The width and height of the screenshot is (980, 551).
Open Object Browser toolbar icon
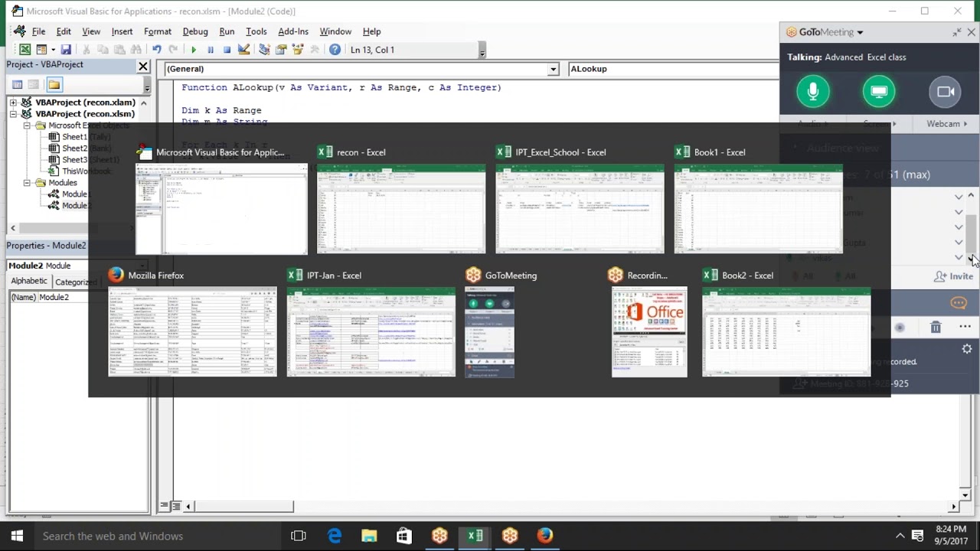pos(298,50)
